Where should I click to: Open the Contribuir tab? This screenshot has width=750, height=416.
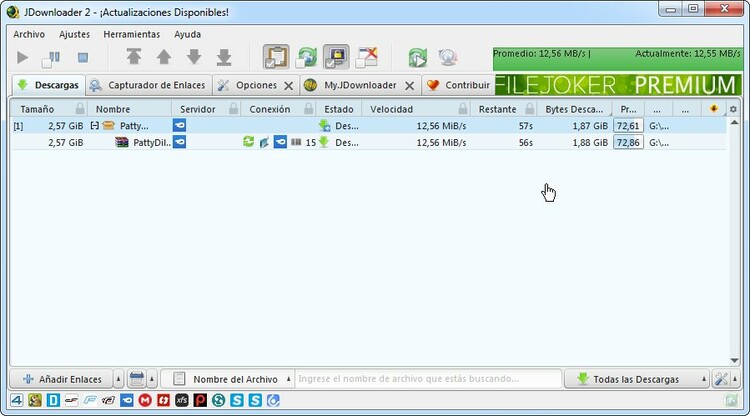click(x=458, y=85)
